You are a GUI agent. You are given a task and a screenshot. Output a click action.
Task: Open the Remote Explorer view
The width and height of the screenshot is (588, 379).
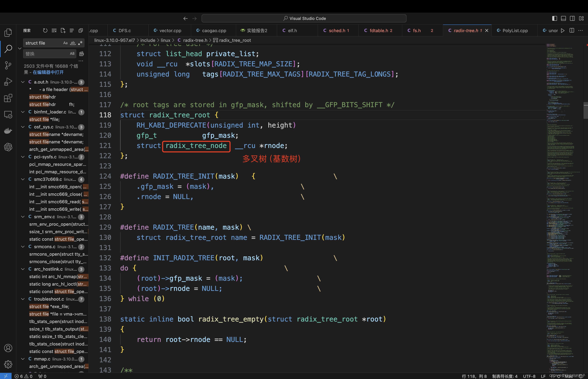8,114
